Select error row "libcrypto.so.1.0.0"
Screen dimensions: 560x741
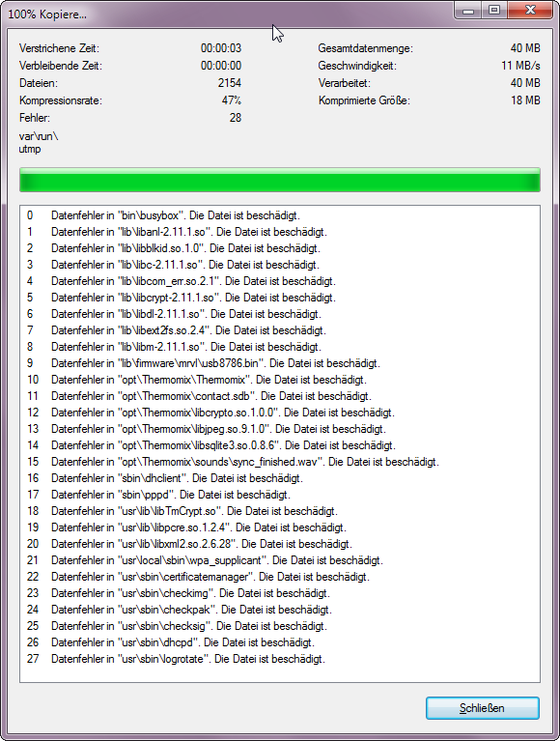(x=280, y=413)
